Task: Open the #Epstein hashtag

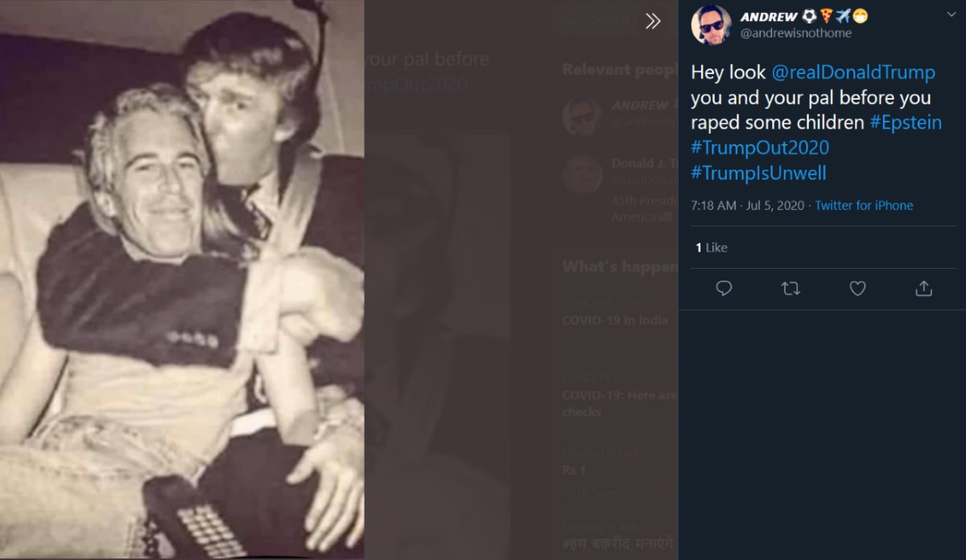Action: pos(905,123)
